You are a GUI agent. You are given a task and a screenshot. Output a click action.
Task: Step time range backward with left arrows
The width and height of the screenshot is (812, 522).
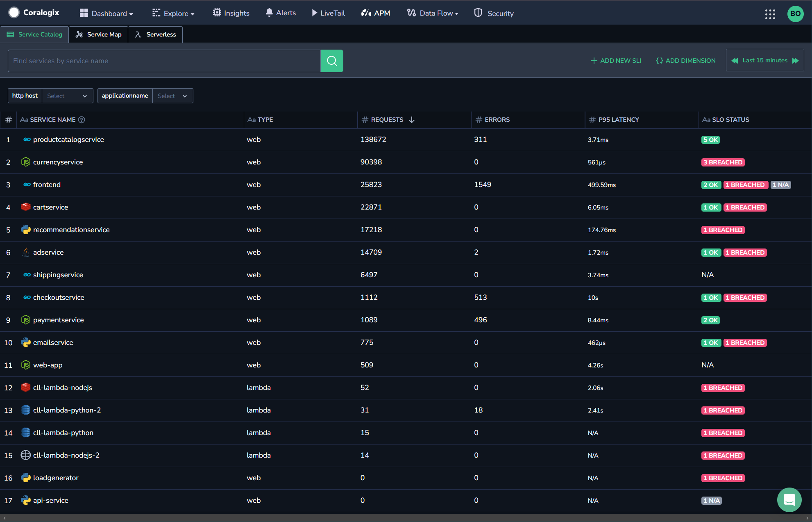[x=735, y=61]
